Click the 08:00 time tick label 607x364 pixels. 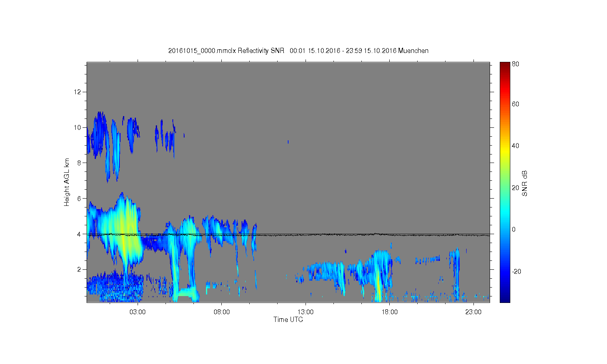222,312
